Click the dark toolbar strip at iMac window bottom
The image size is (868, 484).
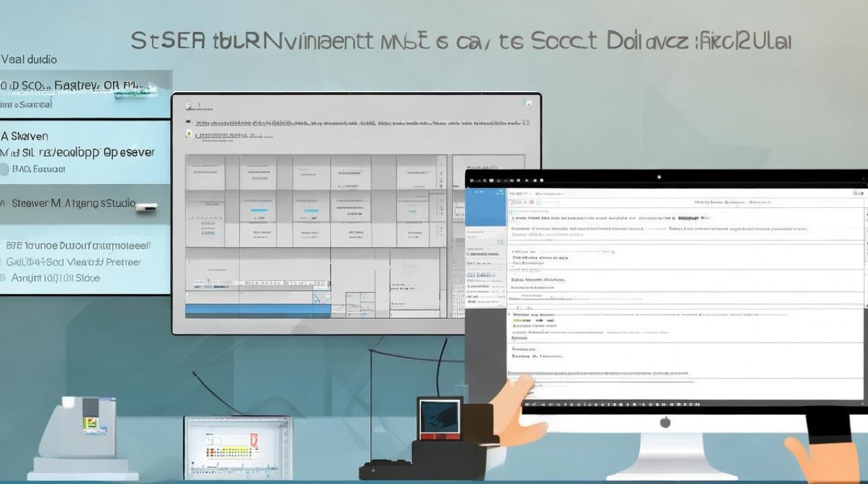691,405
